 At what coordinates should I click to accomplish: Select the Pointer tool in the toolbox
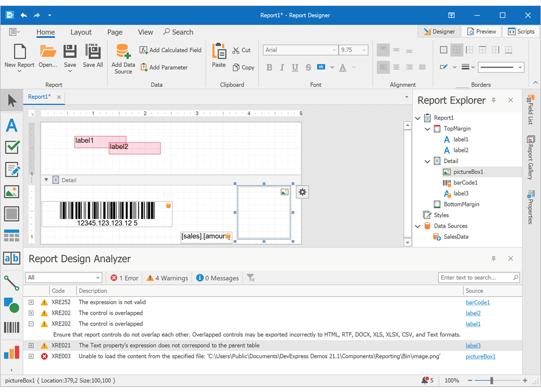(11, 99)
